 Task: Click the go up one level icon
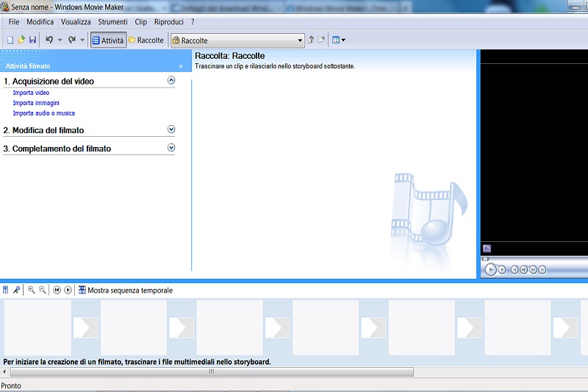coord(311,40)
